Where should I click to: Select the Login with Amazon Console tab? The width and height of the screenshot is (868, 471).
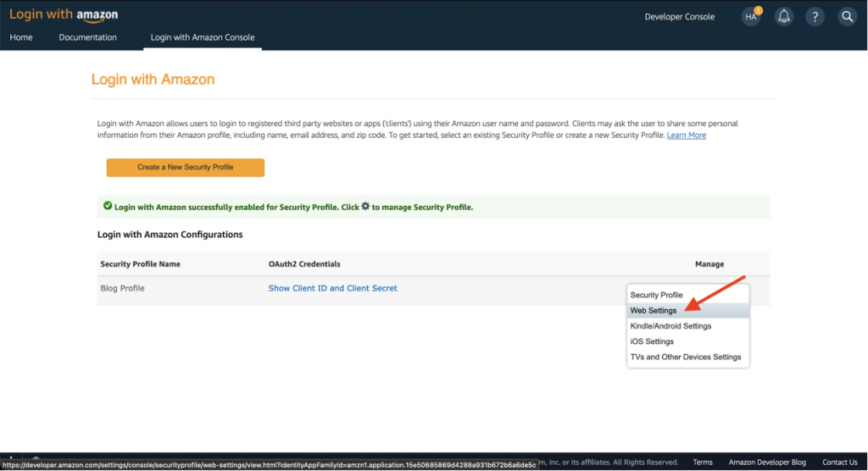(x=203, y=37)
